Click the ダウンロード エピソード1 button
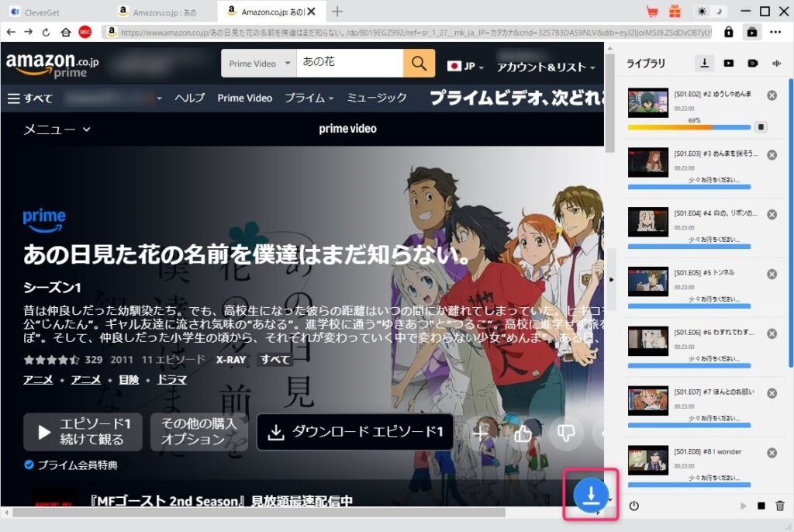 [x=355, y=431]
